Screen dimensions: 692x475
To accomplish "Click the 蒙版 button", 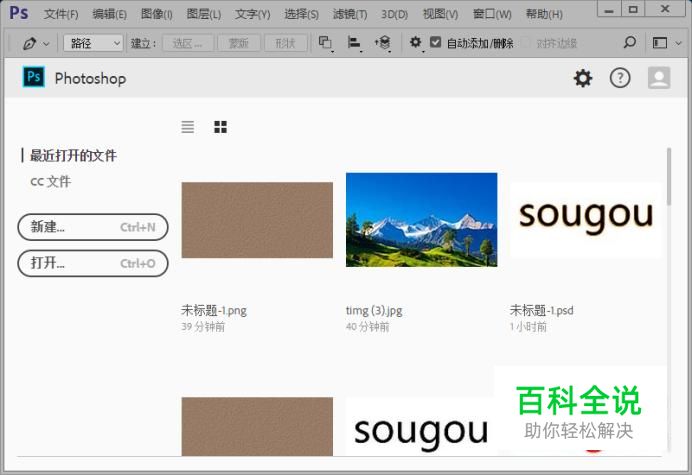I will coord(239,43).
